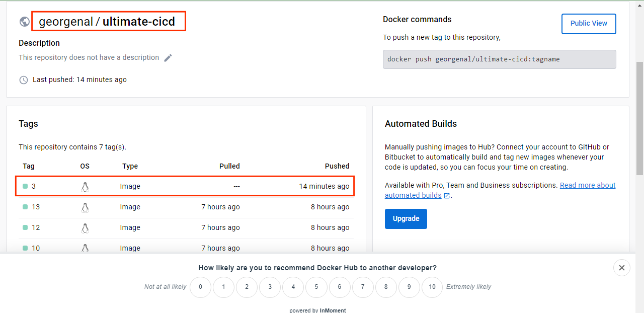Select the Linux OS penguin icon for tag 3
This screenshot has width=644, height=313.
85,186
